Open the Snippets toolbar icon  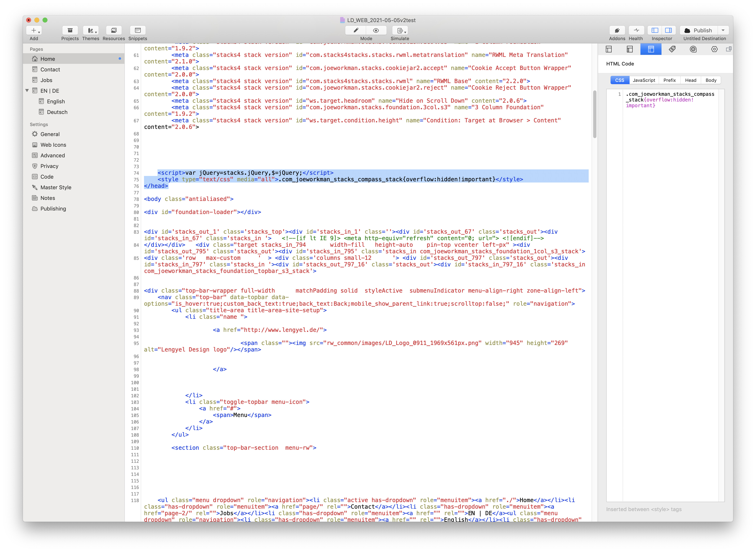pos(138,30)
